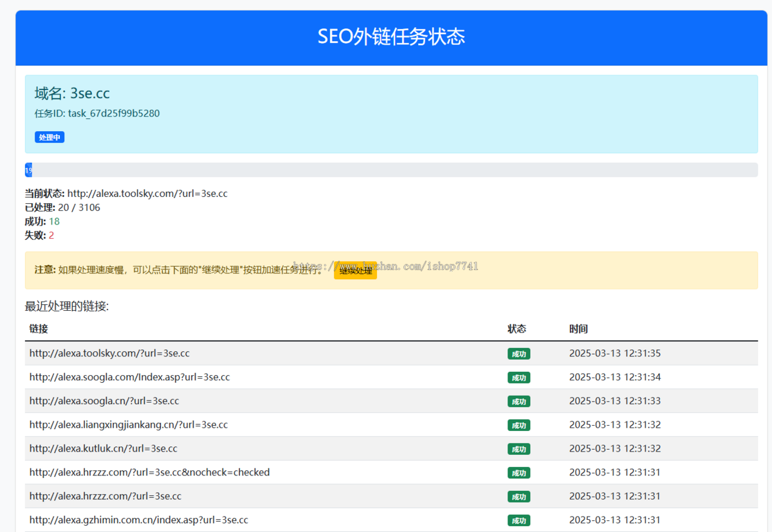Select the timestamp 2025-03-13 12:31:33
The width and height of the screenshot is (772, 532).
click(615, 401)
